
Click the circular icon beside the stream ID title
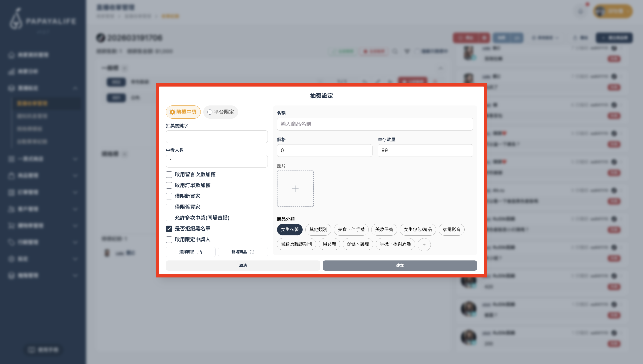(101, 38)
